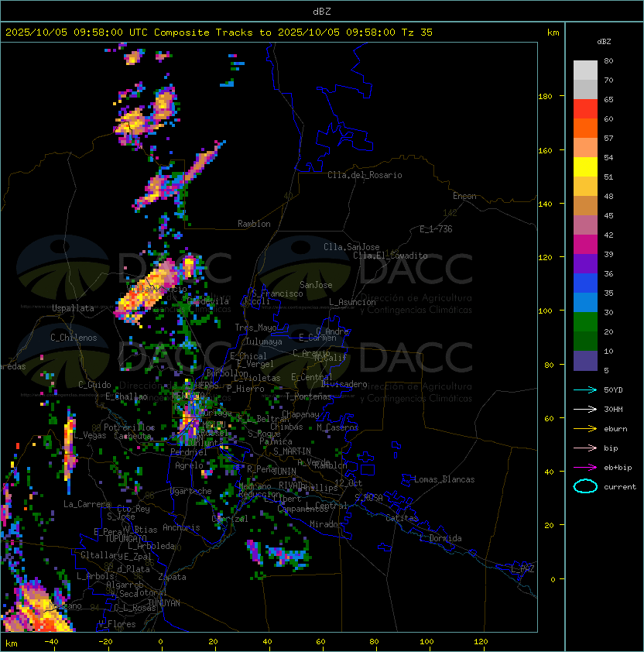Click the bright yellow swatch below 54
This screenshot has width=644, height=652.
tap(585, 166)
